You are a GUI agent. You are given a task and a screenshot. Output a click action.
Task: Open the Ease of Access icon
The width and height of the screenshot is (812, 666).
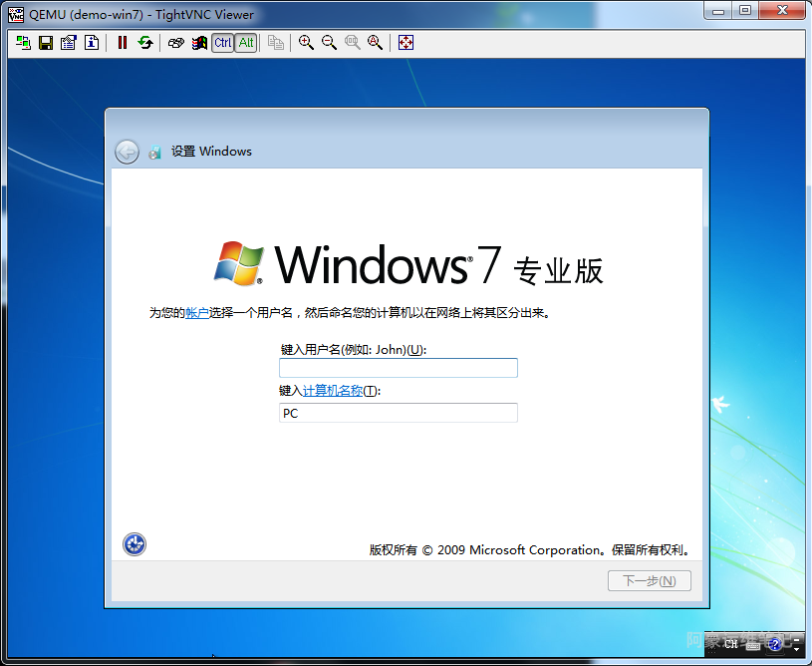tap(135, 543)
